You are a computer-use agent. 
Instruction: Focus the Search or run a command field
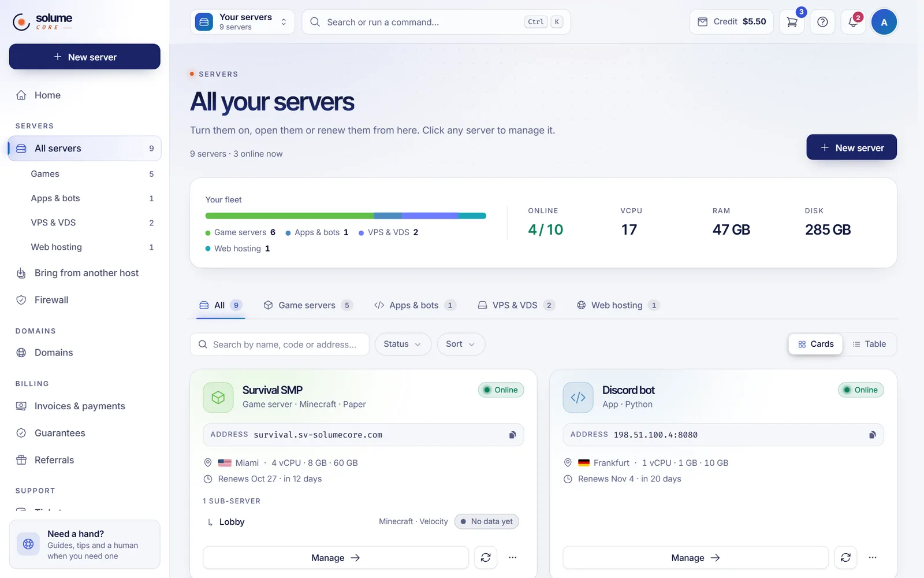tap(436, 22)
